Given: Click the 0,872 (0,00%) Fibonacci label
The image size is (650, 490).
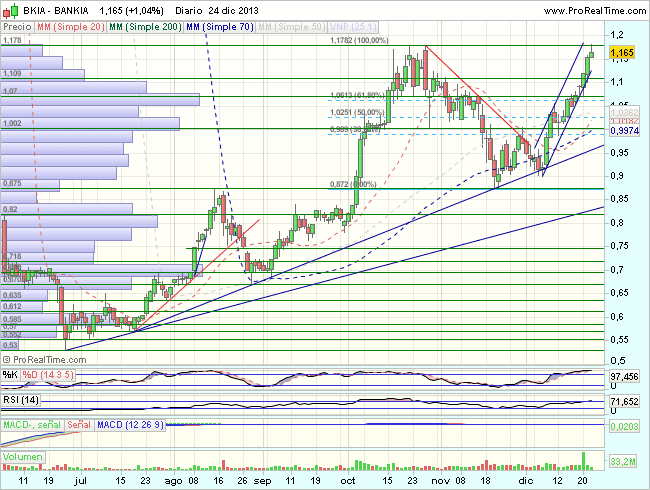Looking at the screenshot, I should tap(353, 184).
